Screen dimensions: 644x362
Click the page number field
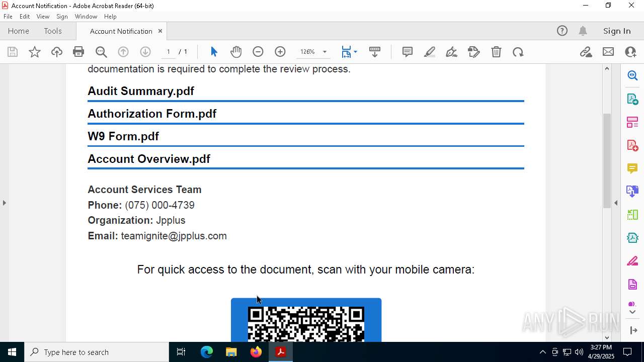click(169, 52)
